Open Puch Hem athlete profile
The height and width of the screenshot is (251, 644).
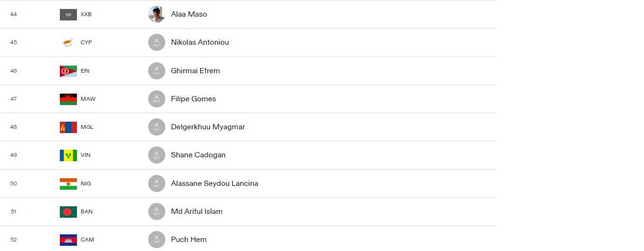pos(189,240)
